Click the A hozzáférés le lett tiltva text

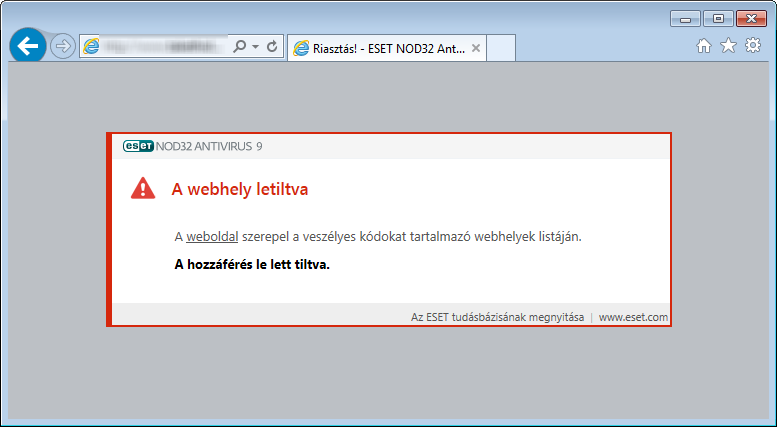point(252,265)
